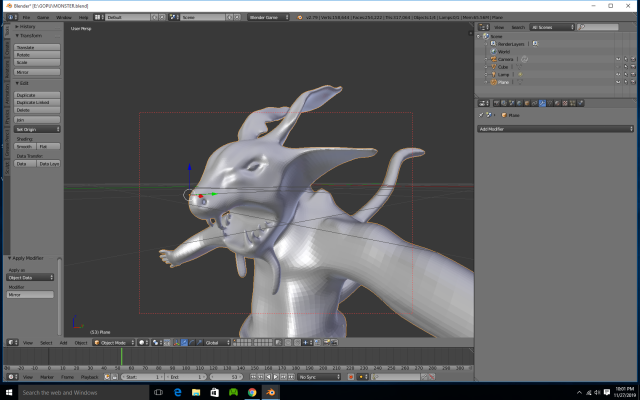Screen dimensions: 640x400
Task: Click the Duplicate Linked button
Action: click(x=37, y=102)
